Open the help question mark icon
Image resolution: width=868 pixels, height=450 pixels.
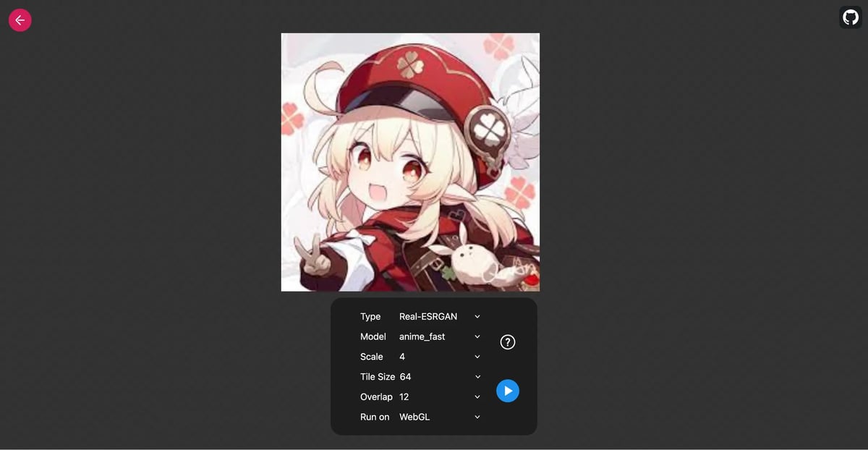[508, 342]
